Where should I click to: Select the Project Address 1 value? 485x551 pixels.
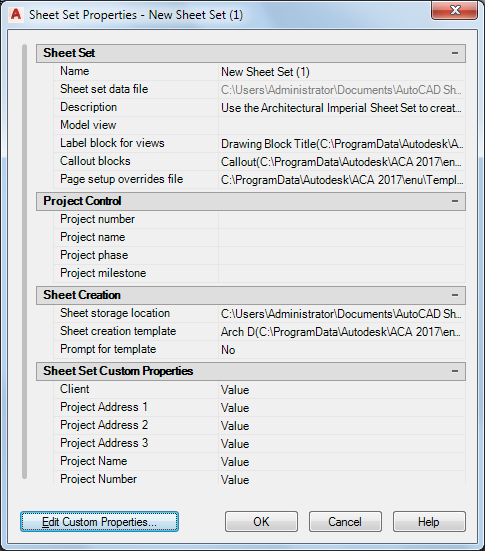click(342, 408)
